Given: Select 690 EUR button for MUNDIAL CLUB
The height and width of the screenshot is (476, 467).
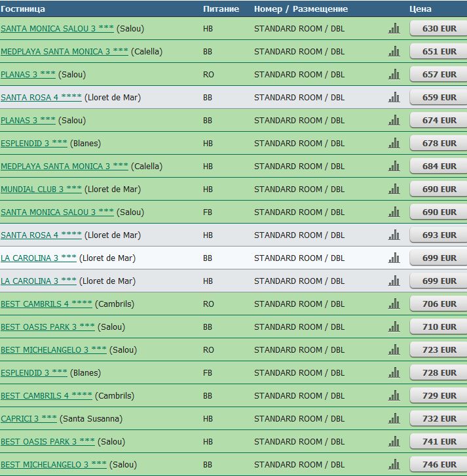Looking at the screenshot, I should [x=438, y=189].
